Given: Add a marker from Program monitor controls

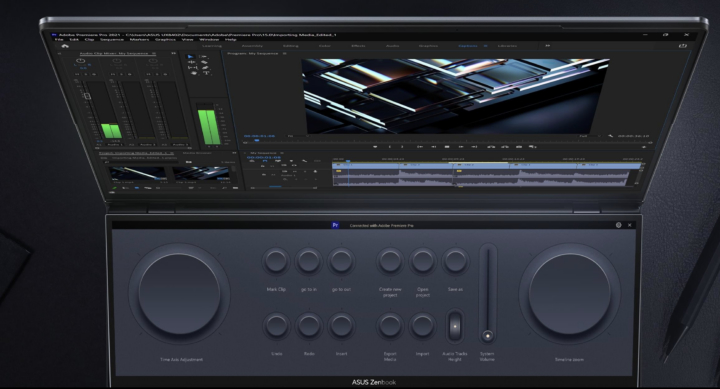Looking at the screenshot, I should pos(375,147).
